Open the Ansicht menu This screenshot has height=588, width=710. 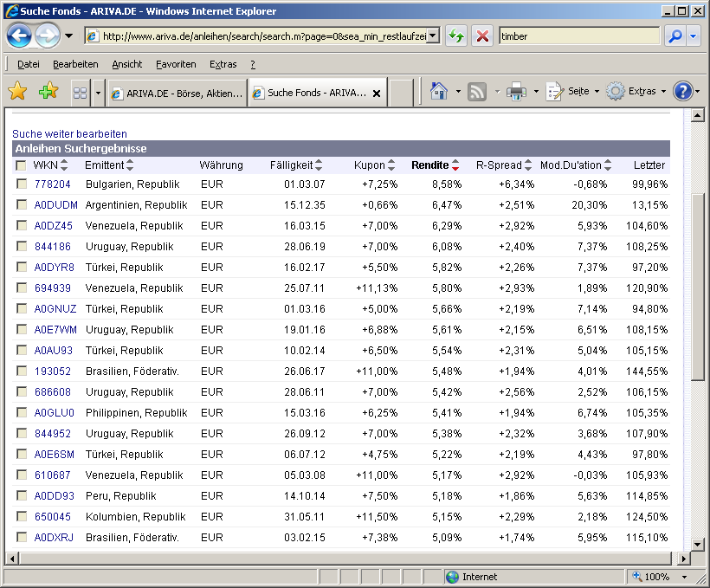click(x=127, y=64)
